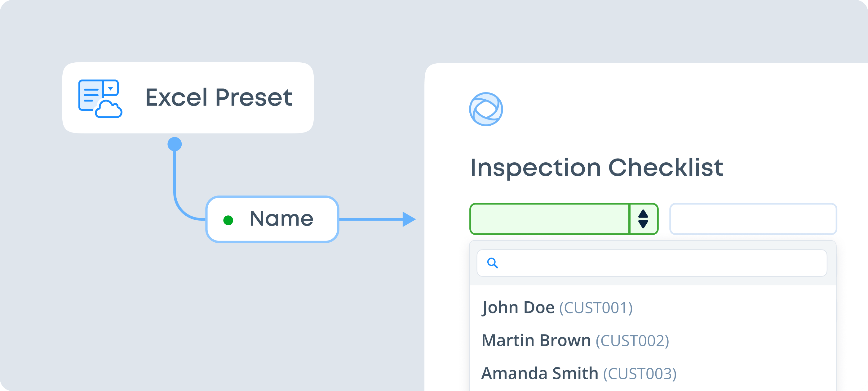Click the Excel Preset label text

click(219, 97)
